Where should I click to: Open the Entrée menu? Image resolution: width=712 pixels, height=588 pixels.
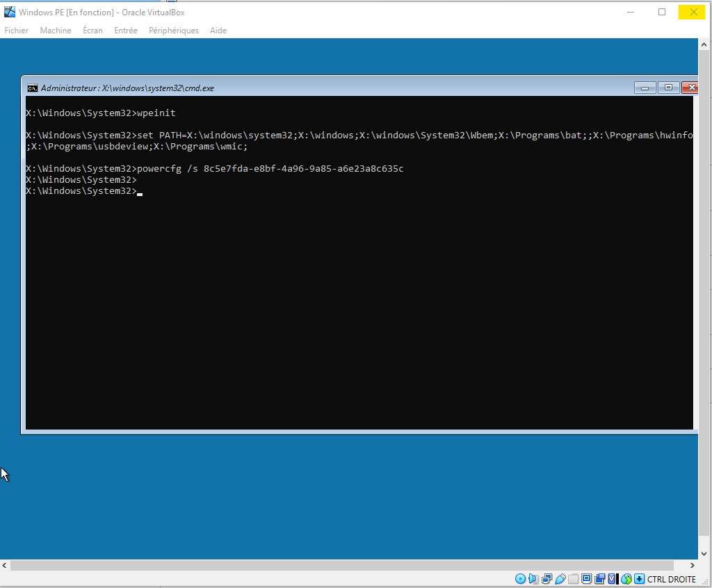point(126,31)
